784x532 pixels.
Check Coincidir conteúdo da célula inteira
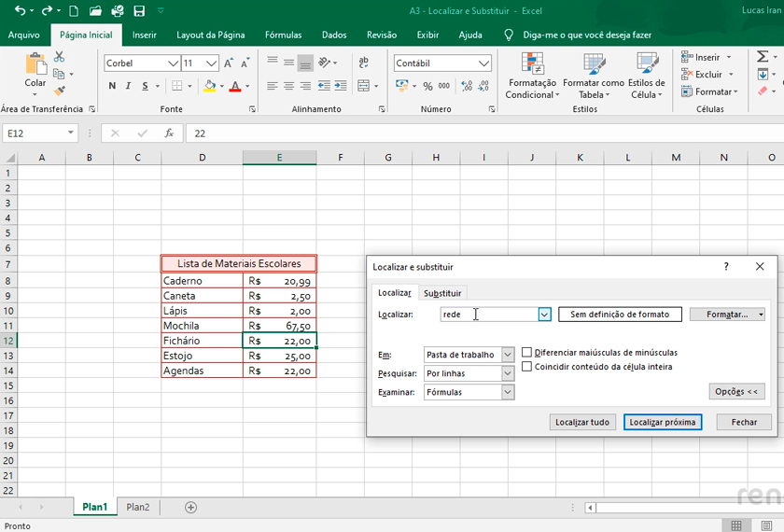point(527,367)
